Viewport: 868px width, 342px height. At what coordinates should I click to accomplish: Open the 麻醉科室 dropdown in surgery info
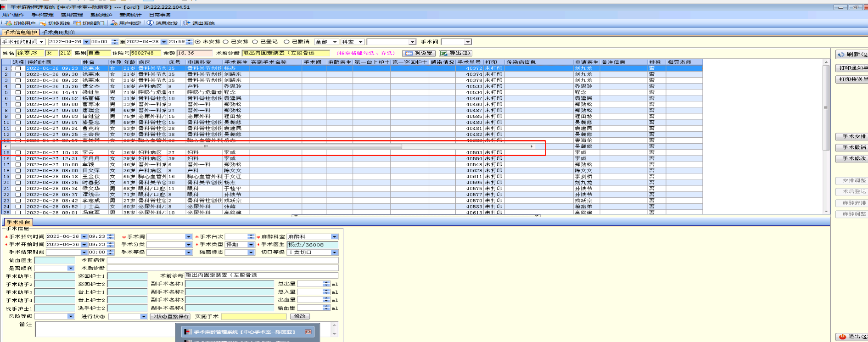click(334, 237)
